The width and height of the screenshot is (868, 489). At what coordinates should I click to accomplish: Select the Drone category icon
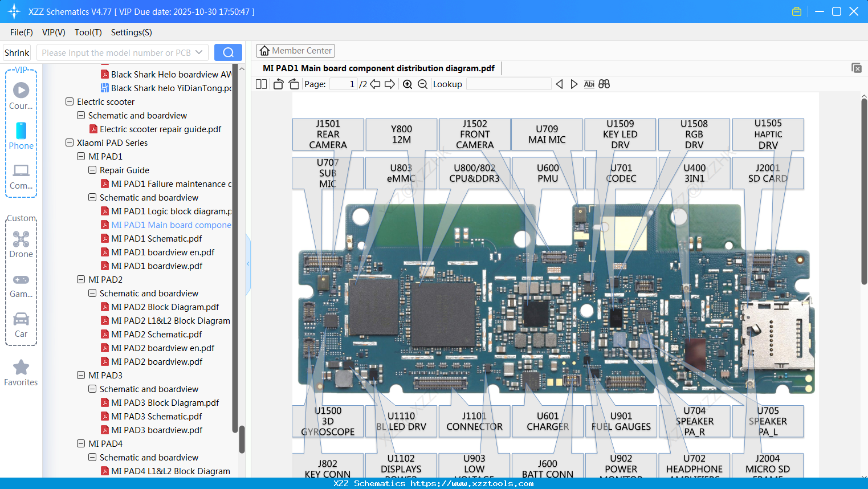(x=21, y=239)
